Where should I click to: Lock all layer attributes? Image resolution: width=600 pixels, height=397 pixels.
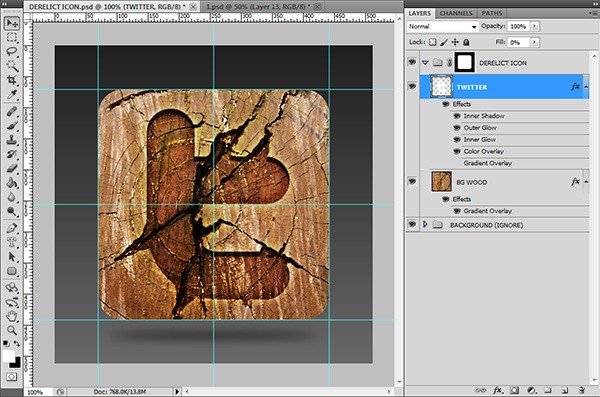point(466,42)
